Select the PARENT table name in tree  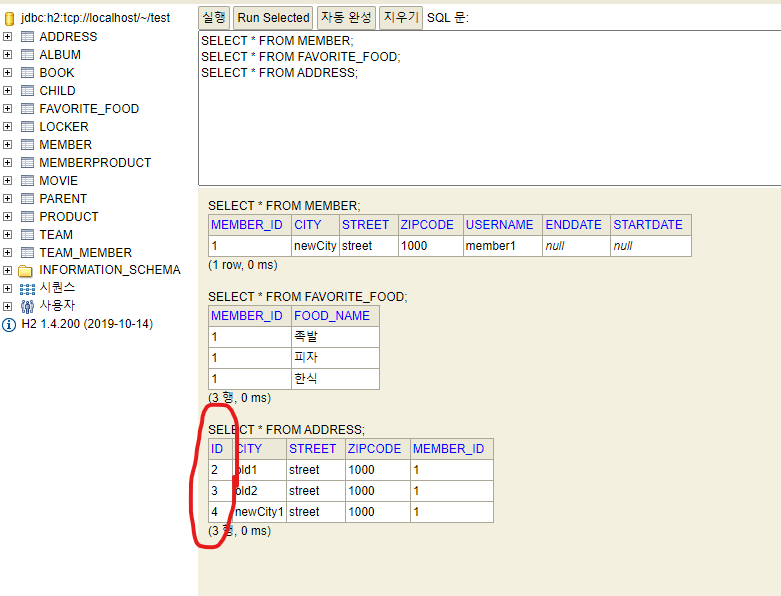pyautogui.click(x=63, y=199)
